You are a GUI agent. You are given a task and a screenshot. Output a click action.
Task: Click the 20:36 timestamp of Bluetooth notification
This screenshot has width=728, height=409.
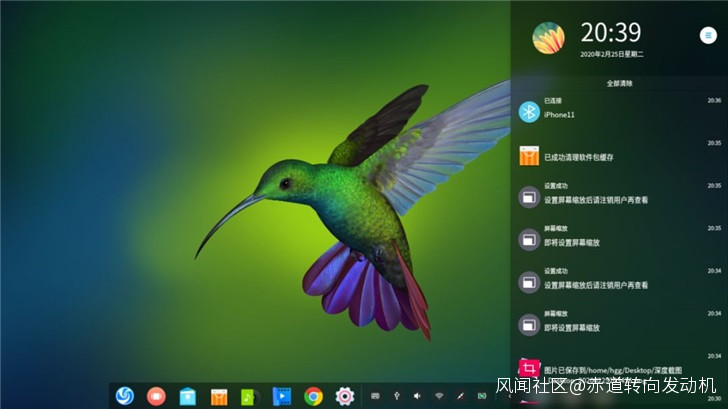(714, 100)
